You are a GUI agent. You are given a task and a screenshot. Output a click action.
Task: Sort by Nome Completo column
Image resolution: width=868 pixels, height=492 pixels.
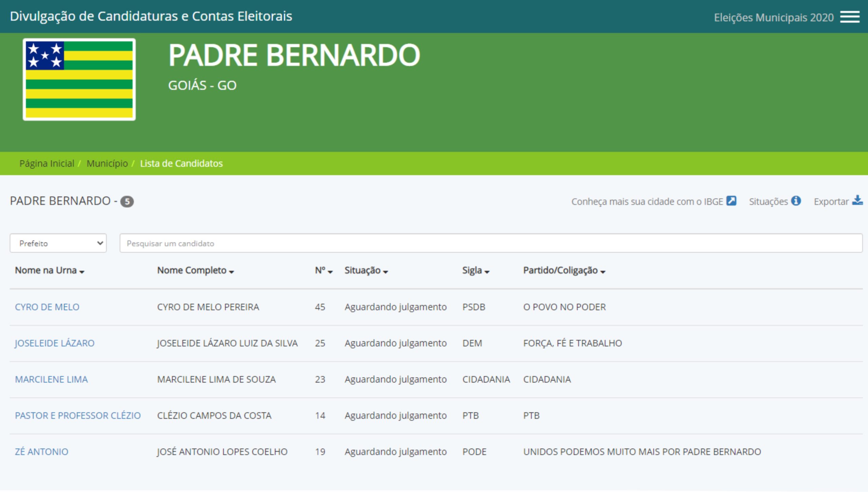point(196,270)
